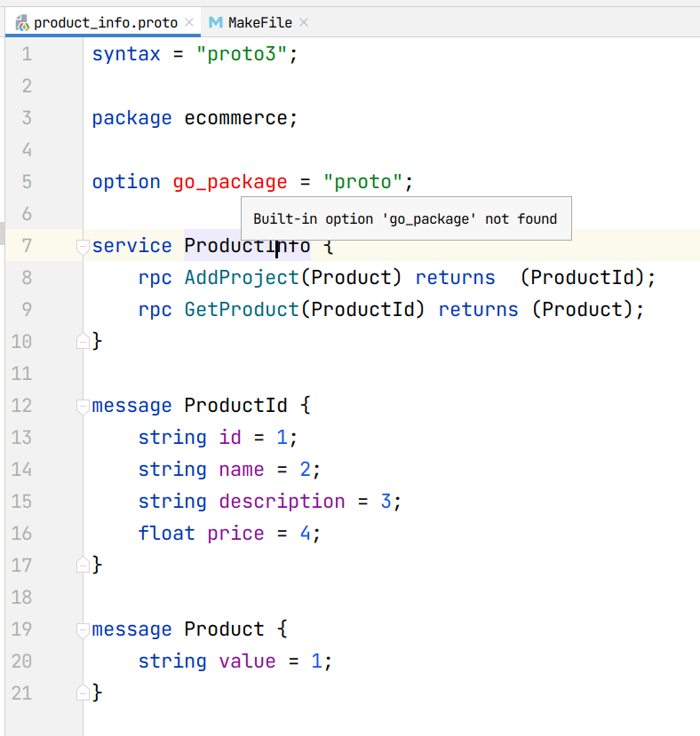
Task: Click the AddProject rpc name
Action: pos(240,277)
